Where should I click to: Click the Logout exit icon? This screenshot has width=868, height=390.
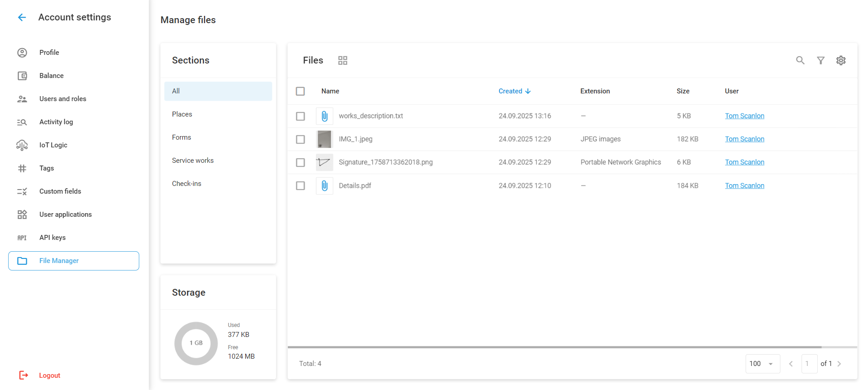pyautogui.click(x=24, y=375)
